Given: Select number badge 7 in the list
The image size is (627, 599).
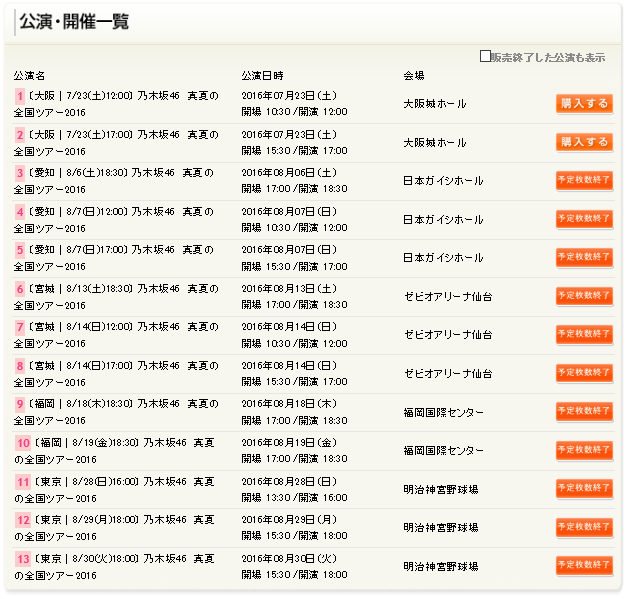Looking at the screenshot, I should [20, 327].
